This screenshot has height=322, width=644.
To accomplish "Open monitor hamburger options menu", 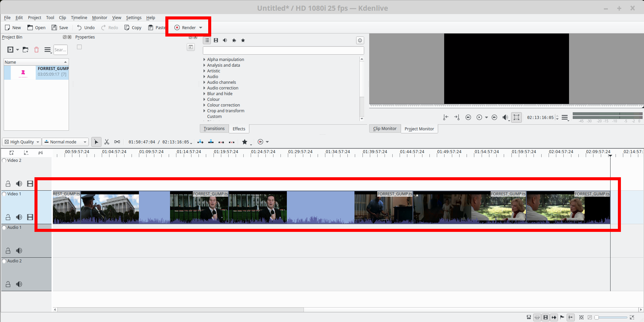I will (x=565, y=117).
